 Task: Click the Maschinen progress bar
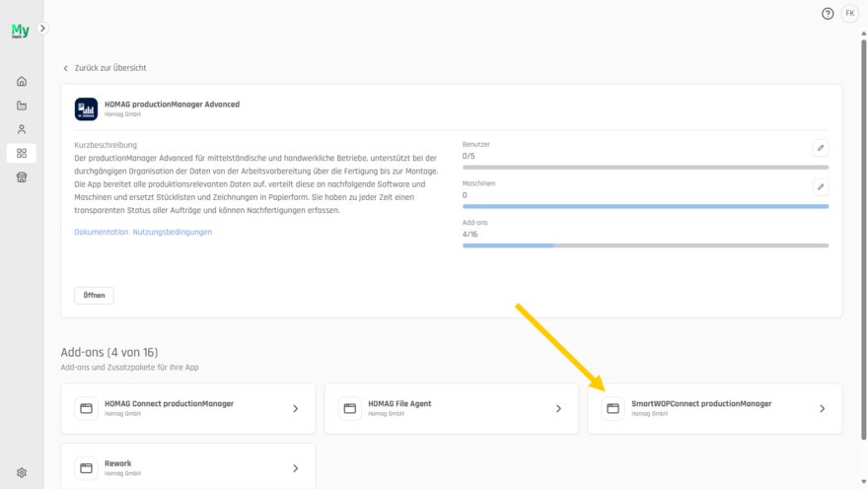tap(645, 206)
